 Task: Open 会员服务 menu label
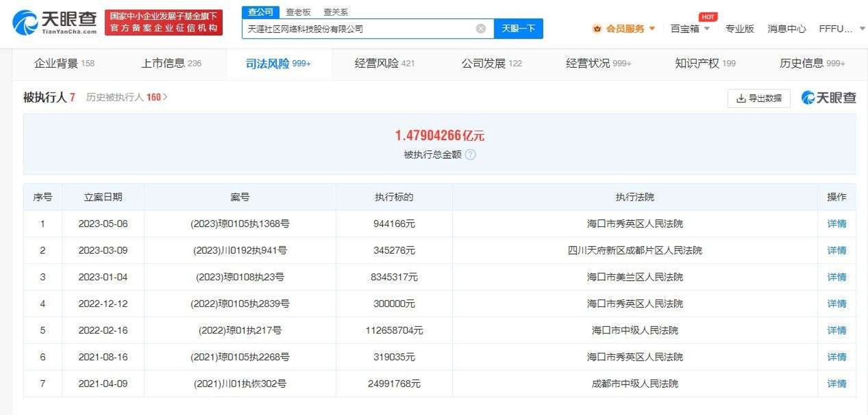(625, 29)
